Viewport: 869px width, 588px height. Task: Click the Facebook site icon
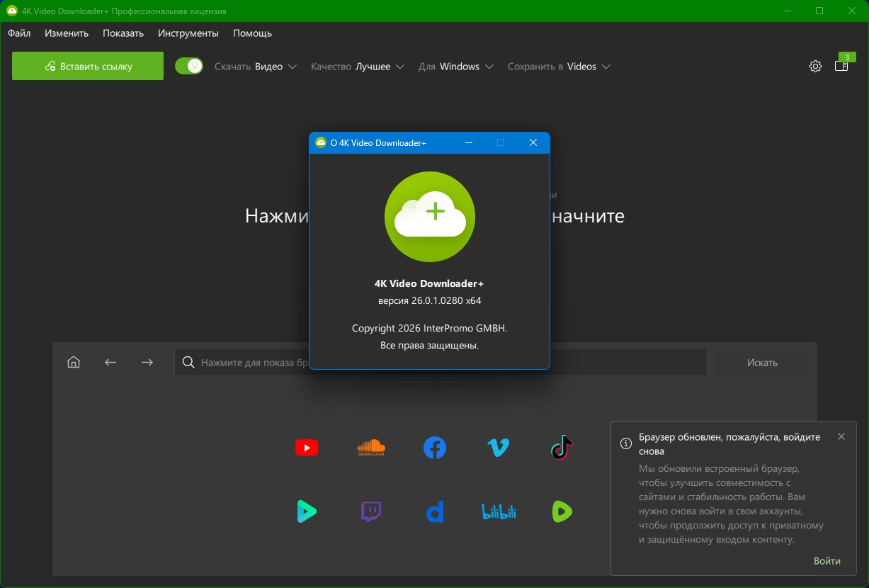[435, 448]
